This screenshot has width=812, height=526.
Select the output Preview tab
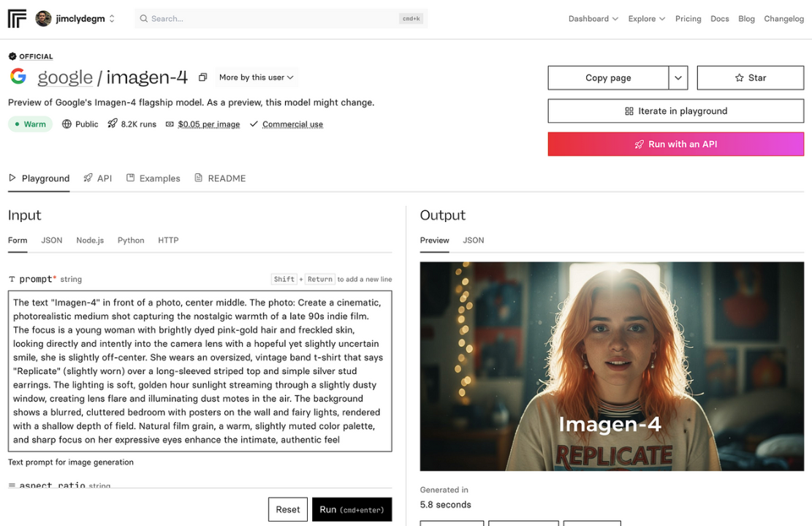tap(434, 240)
